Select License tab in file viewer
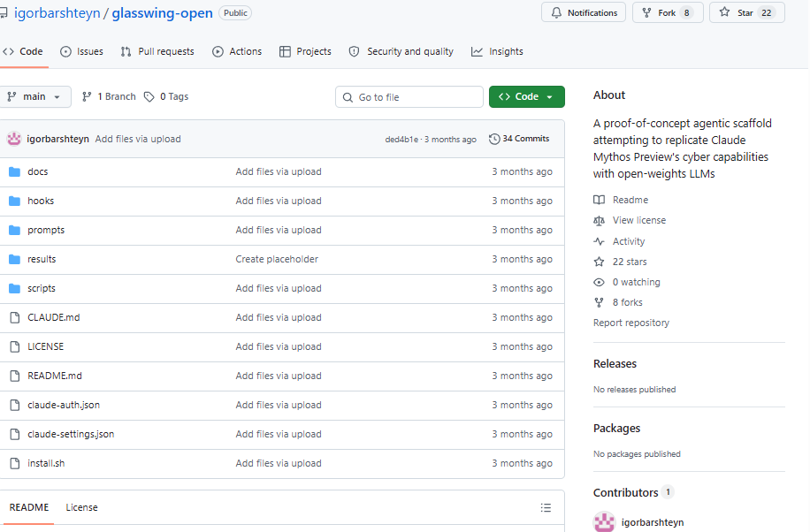Viewport: 810px width, 532px height. pos(81,508)
